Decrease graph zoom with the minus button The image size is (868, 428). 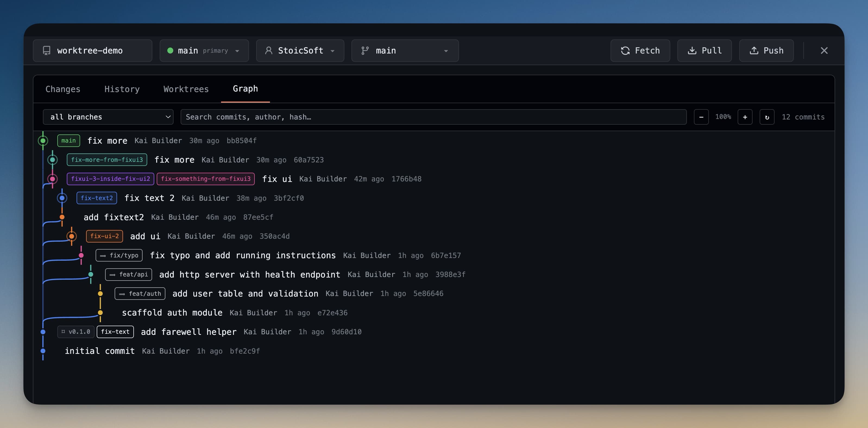pos(701,117)
